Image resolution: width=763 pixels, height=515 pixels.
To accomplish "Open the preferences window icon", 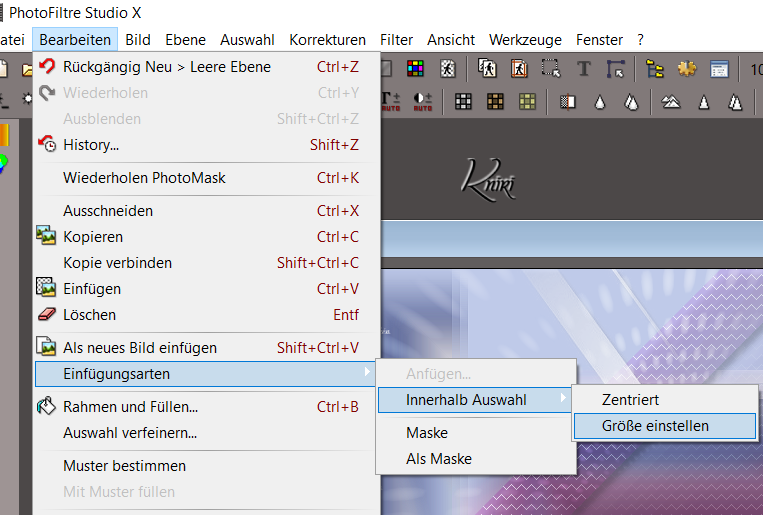I will [x=719, y=69].
